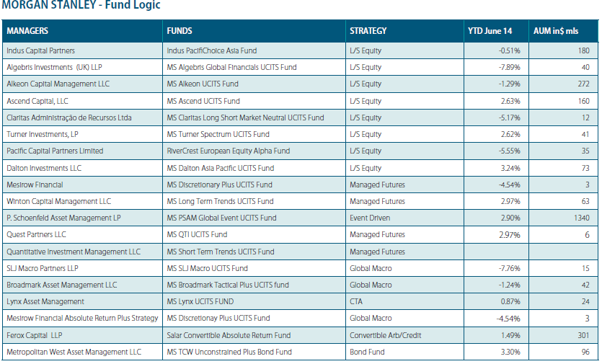This screenshot has width=602, height=364.
Task: Click the CTA strategy cell
Action: tap(356, 301)
